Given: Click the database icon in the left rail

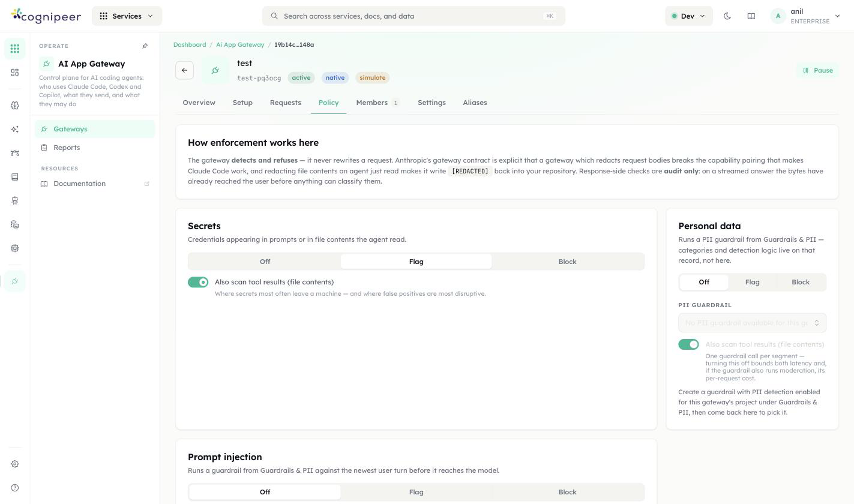Looking at the screenshot, I should tap(15, 224).
